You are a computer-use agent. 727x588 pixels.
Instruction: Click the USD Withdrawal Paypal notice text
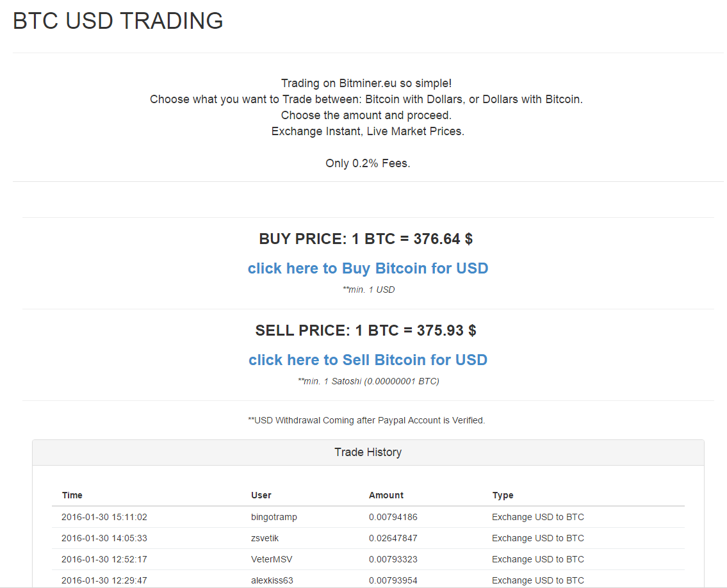coord(366,420)
